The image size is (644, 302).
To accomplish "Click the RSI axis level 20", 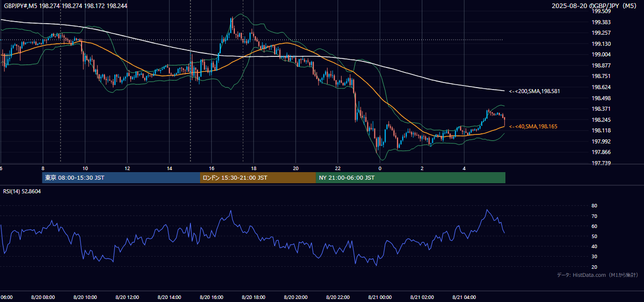I will click(x=595, y=267).
